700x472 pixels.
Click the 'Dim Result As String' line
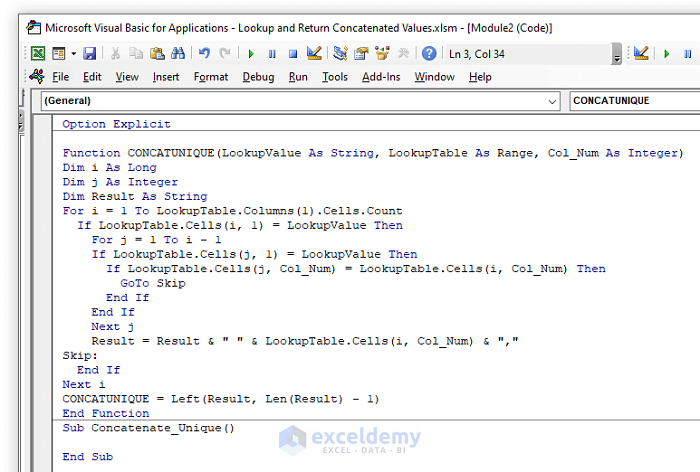135,196
